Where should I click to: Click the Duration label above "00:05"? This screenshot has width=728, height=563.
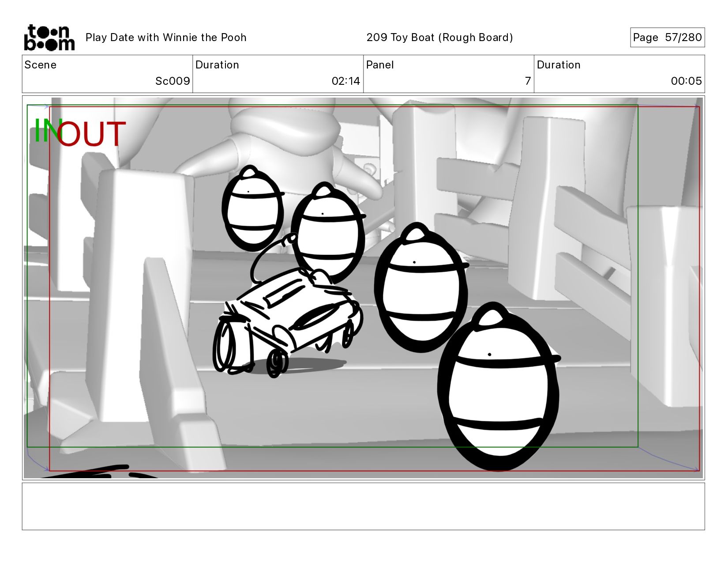[x=559, y=65]
